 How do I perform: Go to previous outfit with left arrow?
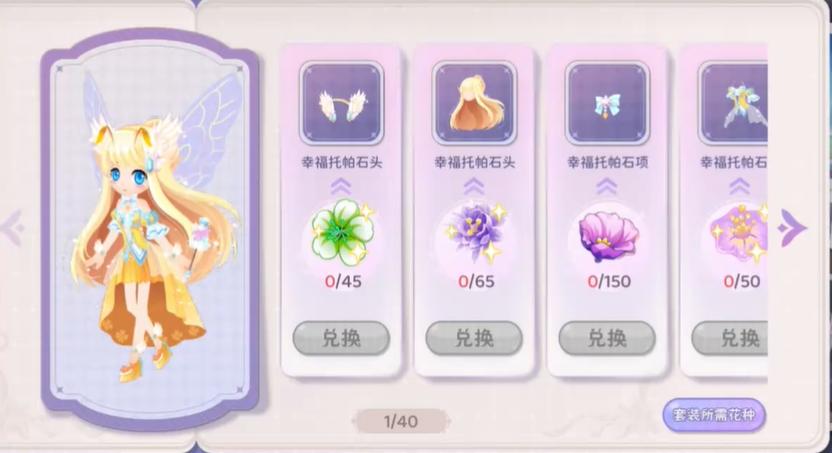pos(13,228)
